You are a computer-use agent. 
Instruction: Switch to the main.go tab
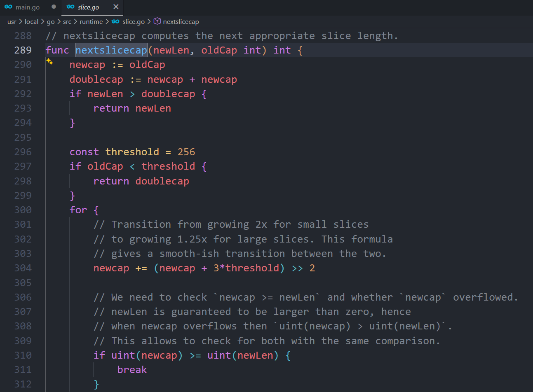click(x=28, y=7)
